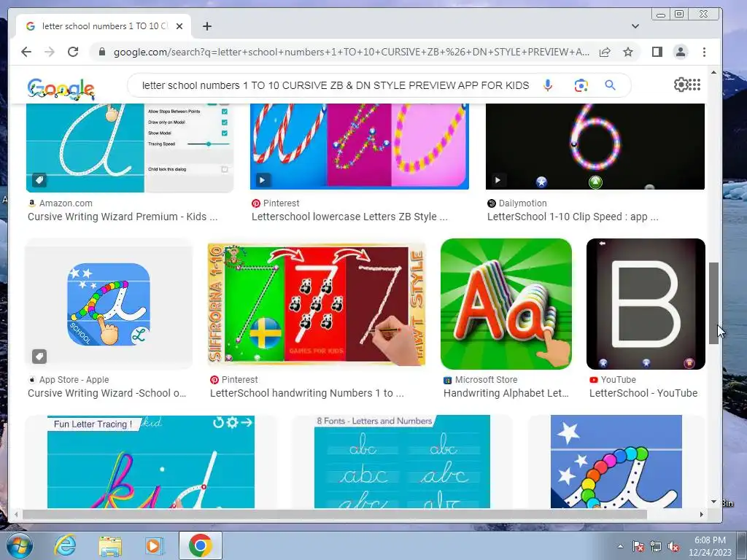Search by voice with the microphone

548,85
